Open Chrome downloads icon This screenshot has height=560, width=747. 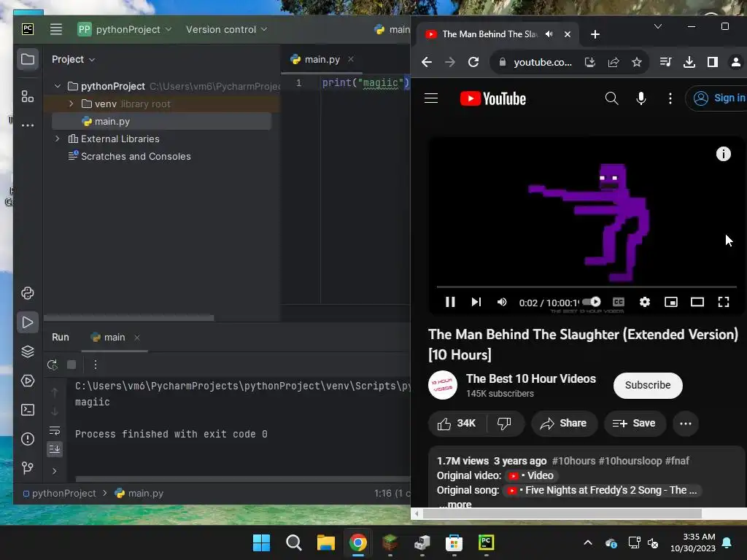click(x=689, y=62)
